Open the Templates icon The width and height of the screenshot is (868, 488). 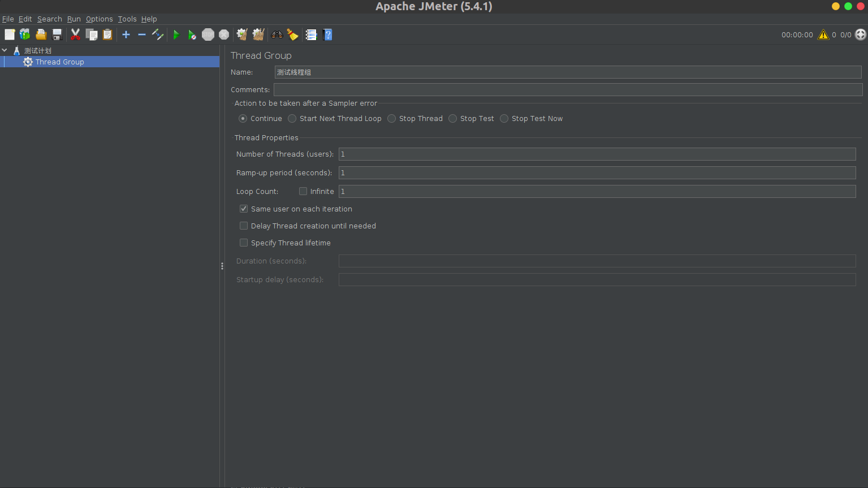tap(25, 34)
